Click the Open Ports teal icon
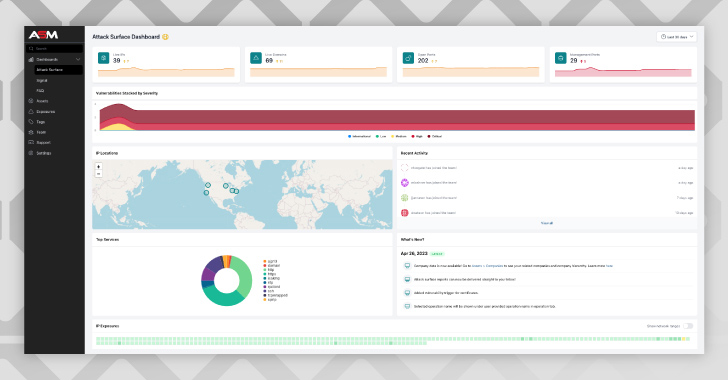This screenshot has height=380, width=728. click(408, 58)
